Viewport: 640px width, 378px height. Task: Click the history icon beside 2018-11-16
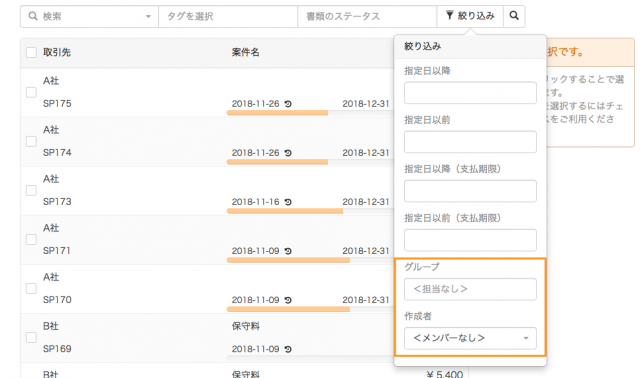point(288,202)
